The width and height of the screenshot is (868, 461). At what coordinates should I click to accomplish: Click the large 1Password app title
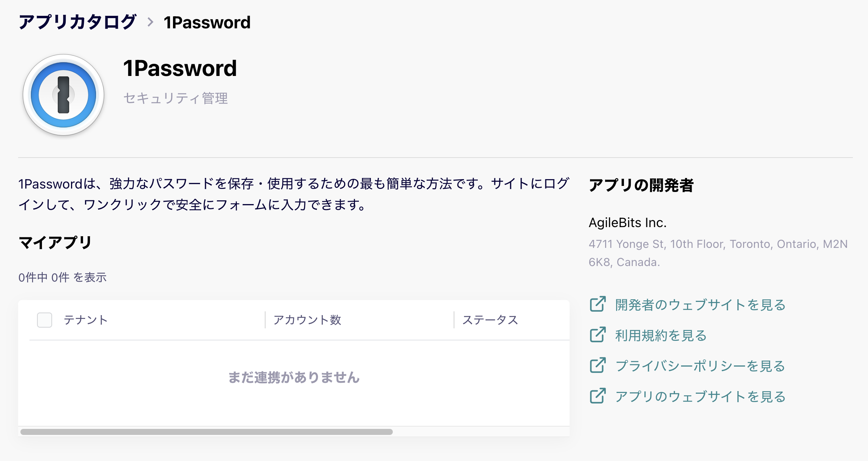(x=180, y=68)
